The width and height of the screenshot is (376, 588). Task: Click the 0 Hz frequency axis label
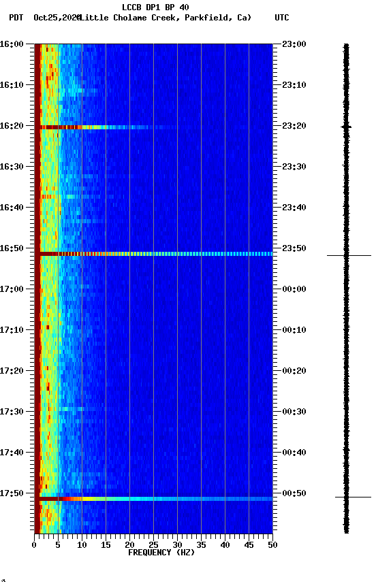coord(34,545)
